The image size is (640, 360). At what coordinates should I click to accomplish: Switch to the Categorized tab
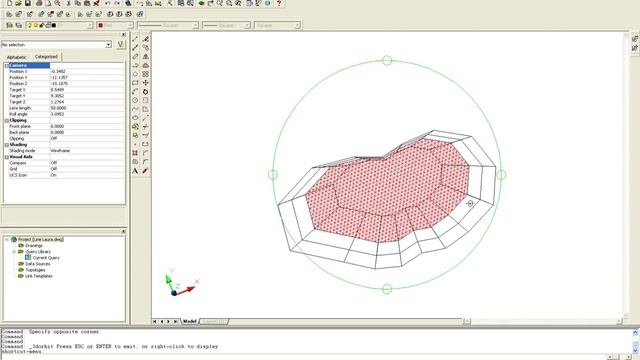[x=46, y=57]
